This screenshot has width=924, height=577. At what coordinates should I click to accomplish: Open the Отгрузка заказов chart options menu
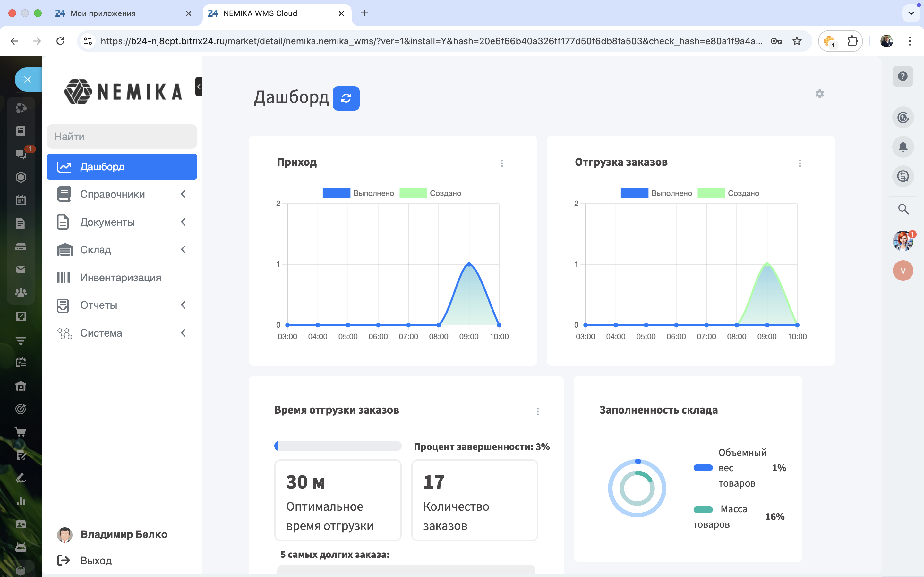click(x=800, y=163)
